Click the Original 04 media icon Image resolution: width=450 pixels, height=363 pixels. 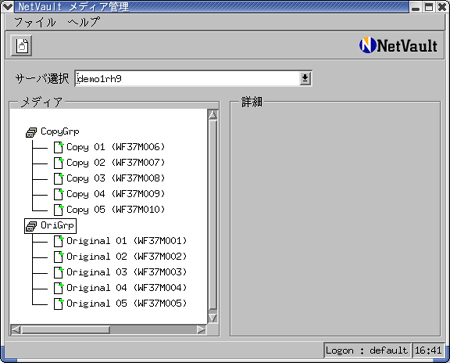click(x=59, y=288)
